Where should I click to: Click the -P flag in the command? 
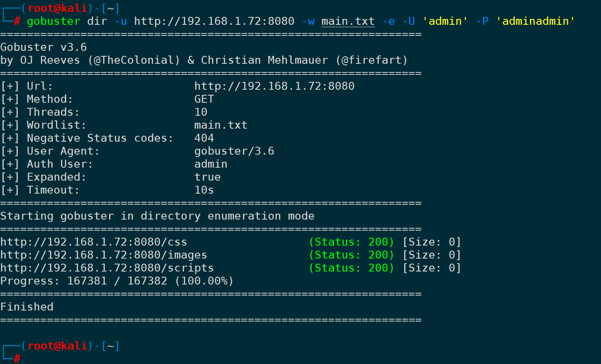tap(482, 21)
